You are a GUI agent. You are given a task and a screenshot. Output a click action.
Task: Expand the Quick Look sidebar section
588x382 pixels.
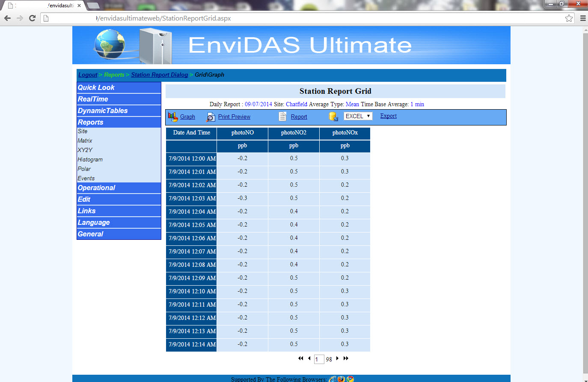pyautogui.click(x=96, y=87)
